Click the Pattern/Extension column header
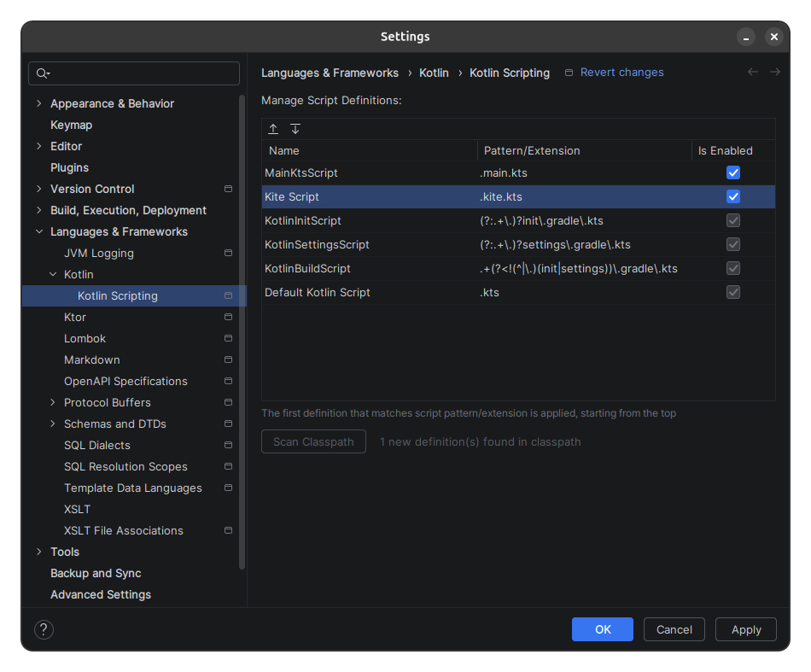 tap(585, 150)
